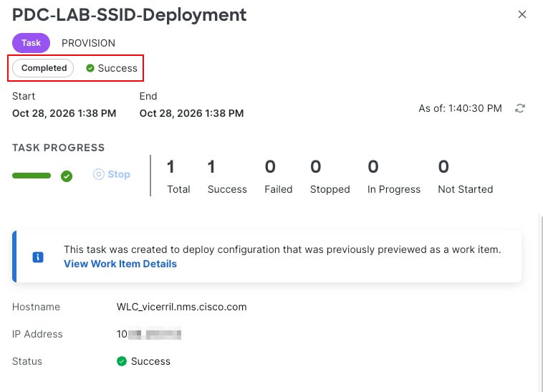Screen dimensions: 543x392
Task: Click the As of: 1:40:30 PM timestamp
Action: pos(460,108)
